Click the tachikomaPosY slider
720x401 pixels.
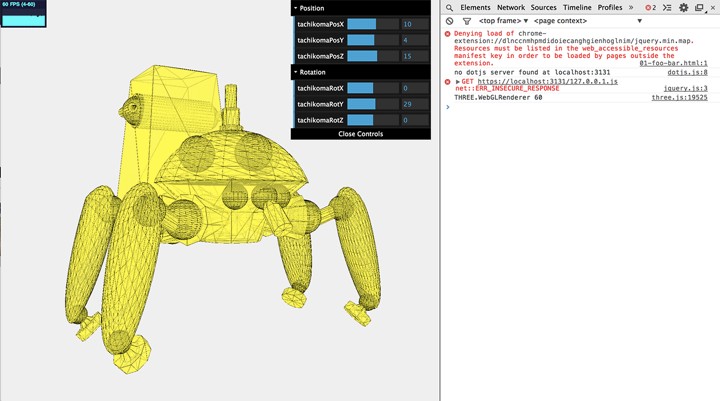point(372,40)
